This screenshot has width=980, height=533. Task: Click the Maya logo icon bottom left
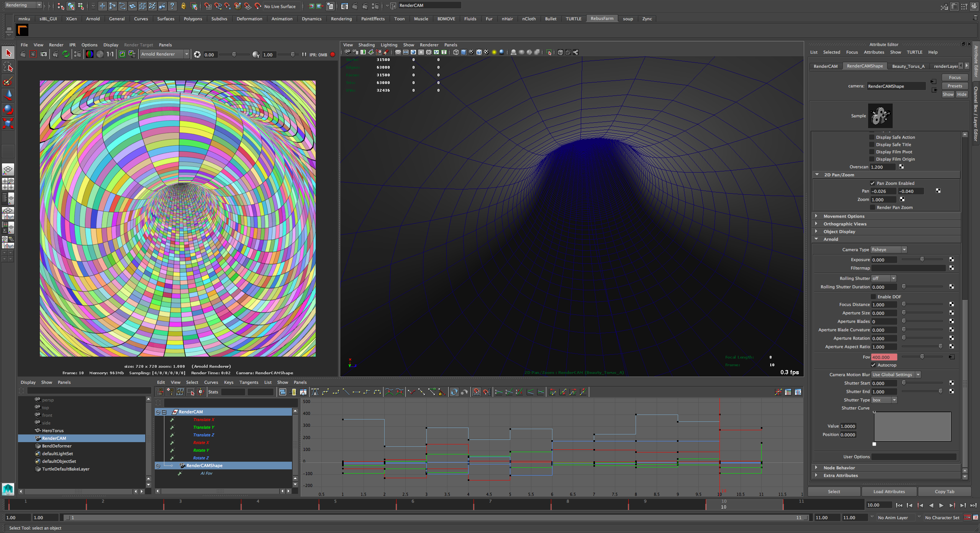point(8,489)
